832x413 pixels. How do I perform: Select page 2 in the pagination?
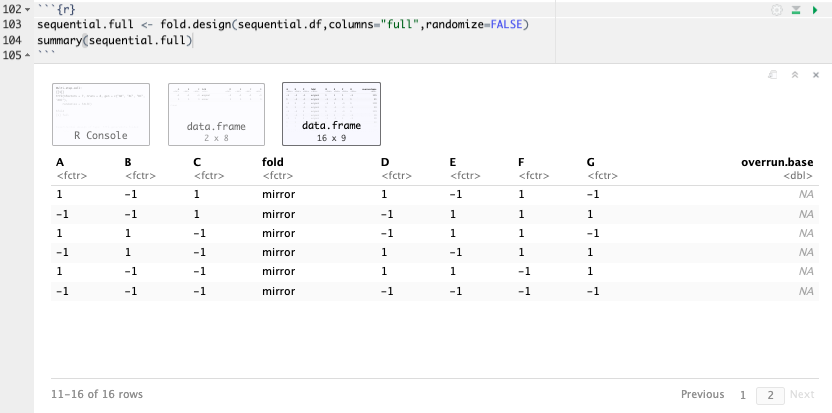point(769,395)
